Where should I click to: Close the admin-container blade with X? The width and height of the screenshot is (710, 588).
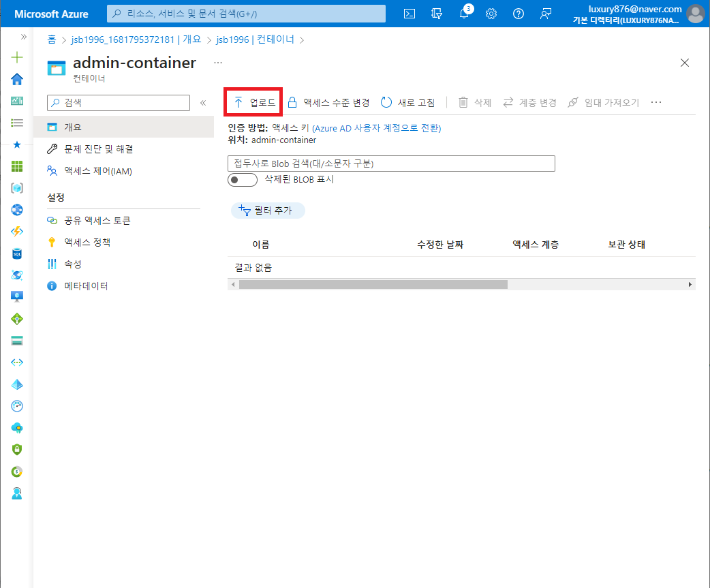point(685,63)
